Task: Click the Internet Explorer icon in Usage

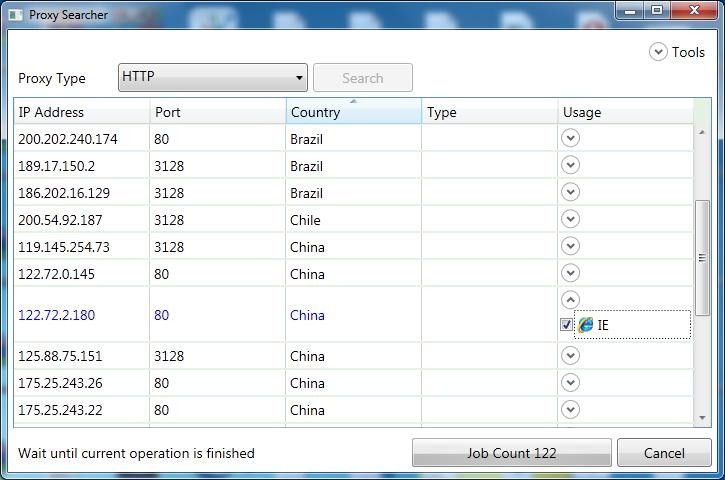Action: 585,325
